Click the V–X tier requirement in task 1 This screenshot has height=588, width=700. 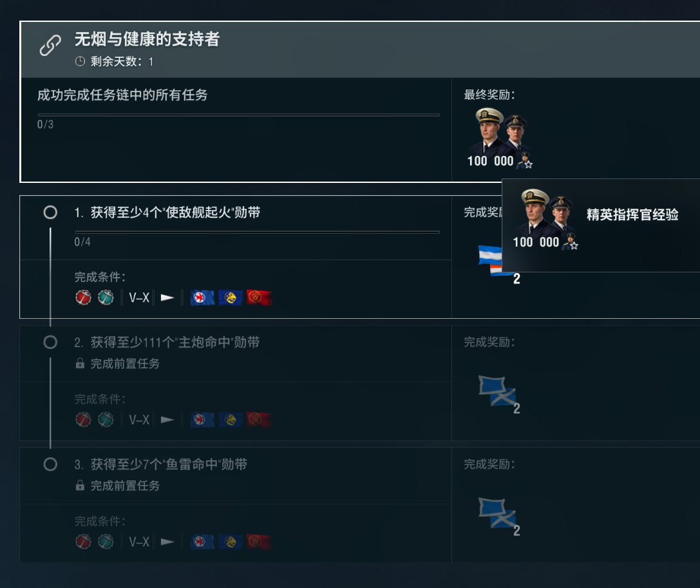tap(139, 298)
